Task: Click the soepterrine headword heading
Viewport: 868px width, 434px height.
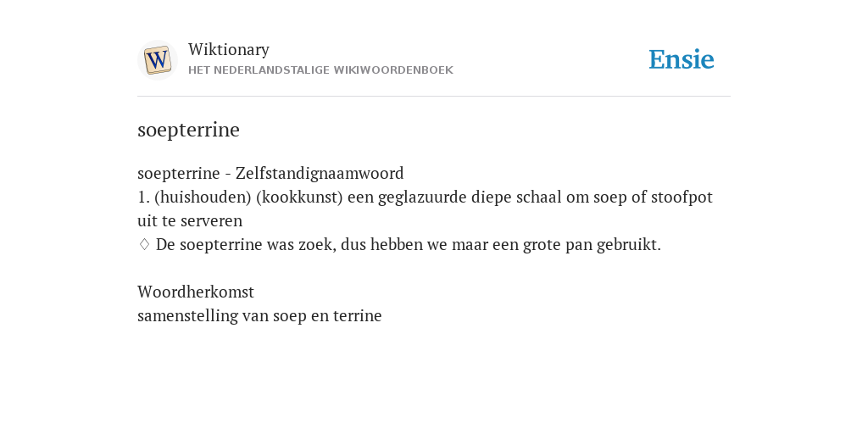Action: click(x=188, y=130)
